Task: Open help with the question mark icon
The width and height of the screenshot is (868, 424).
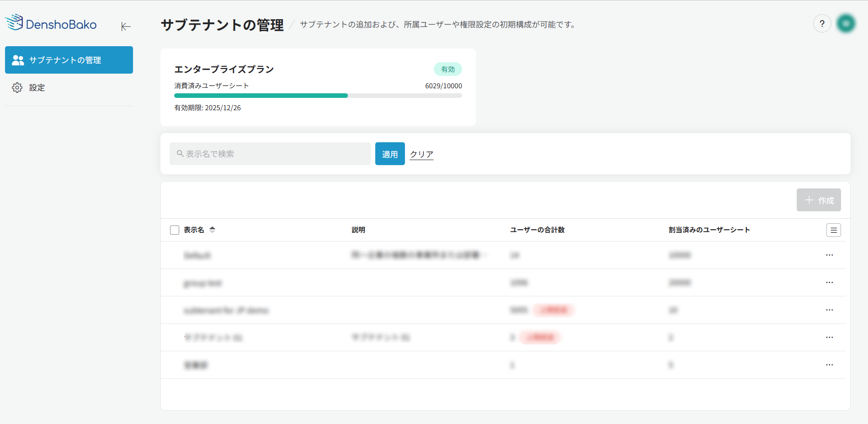Action: click(822, 24)
